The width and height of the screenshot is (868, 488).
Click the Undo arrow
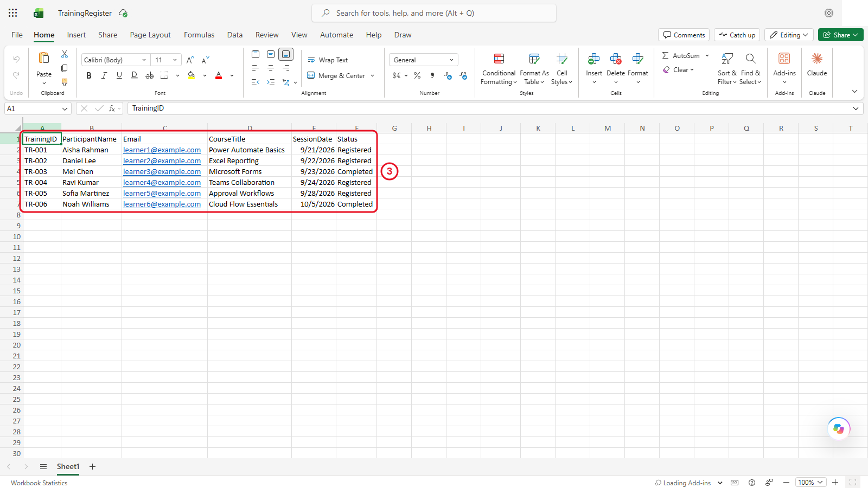click(x=16, y=59)
